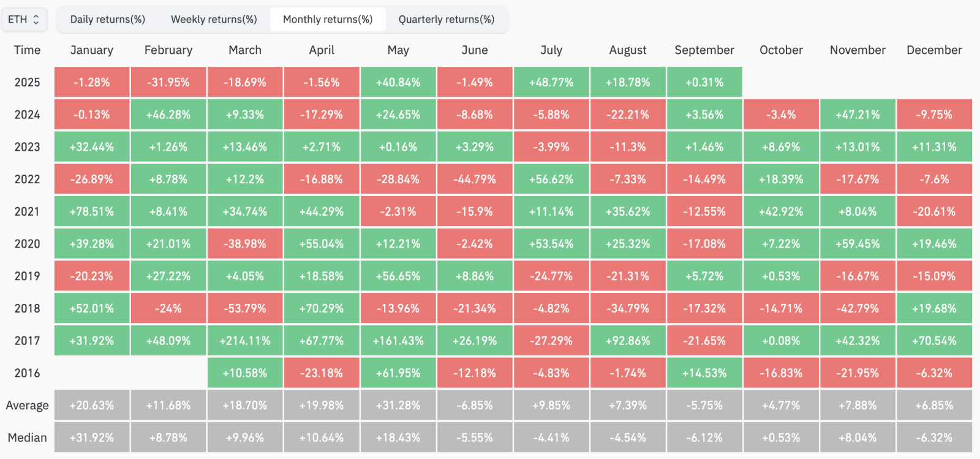980x459 pixels.
Task: Select the June 2022 -44.79% cell
Action: pos(475,179)
